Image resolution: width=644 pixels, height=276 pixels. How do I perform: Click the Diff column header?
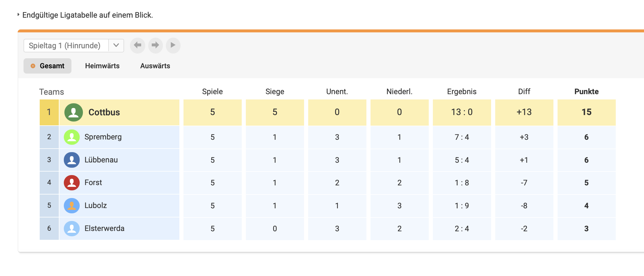click(524, 92)
